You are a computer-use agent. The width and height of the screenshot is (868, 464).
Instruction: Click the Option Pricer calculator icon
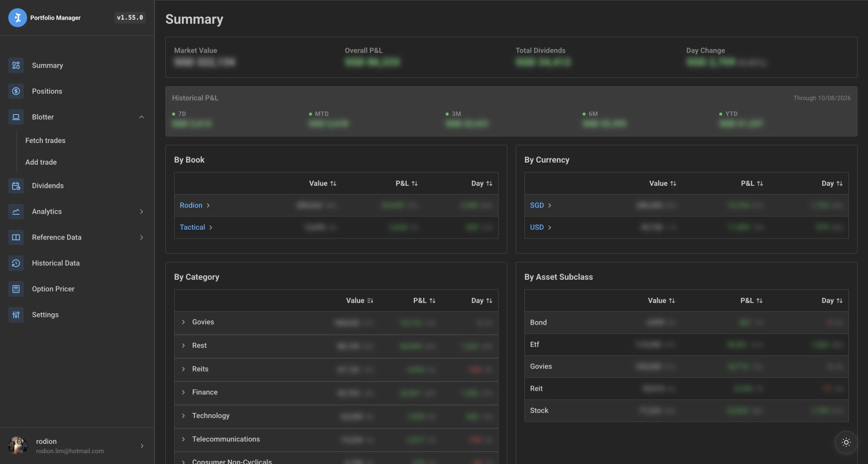coord(16,289)
